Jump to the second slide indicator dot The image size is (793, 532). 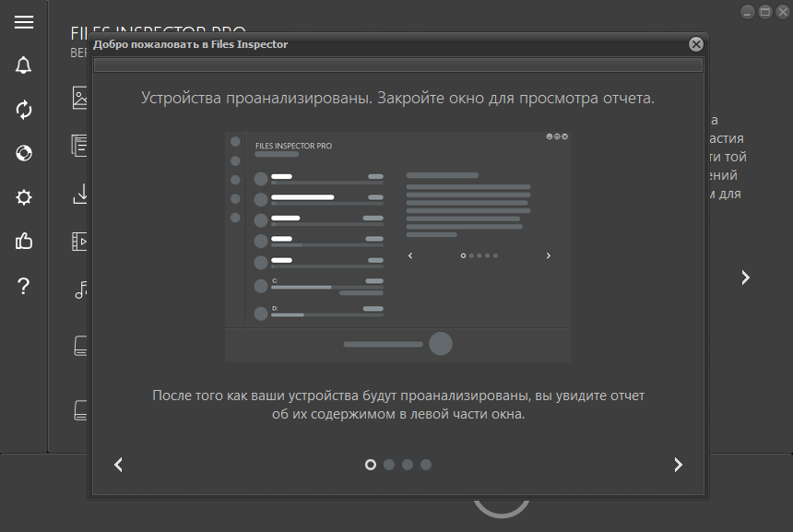click(389, 465)
